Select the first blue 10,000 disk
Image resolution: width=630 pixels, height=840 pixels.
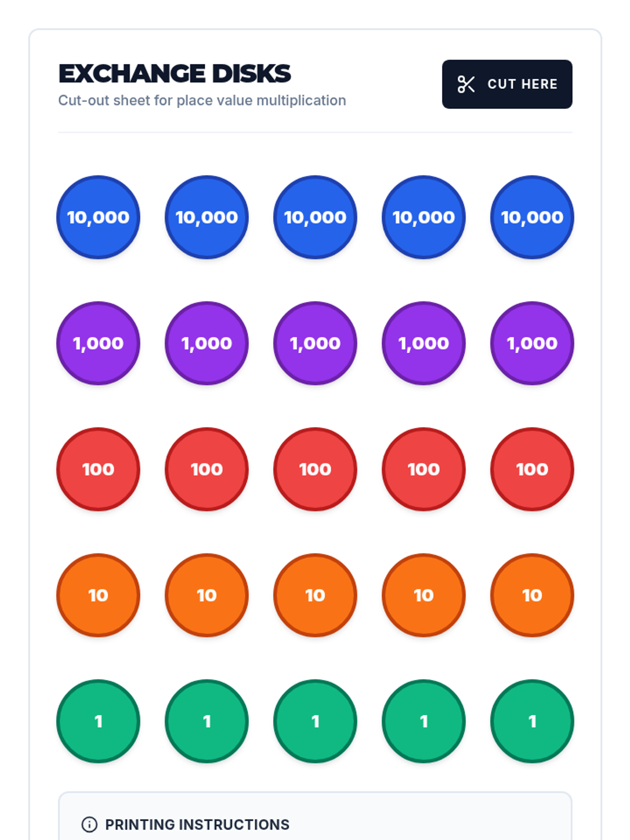point(98,217)
